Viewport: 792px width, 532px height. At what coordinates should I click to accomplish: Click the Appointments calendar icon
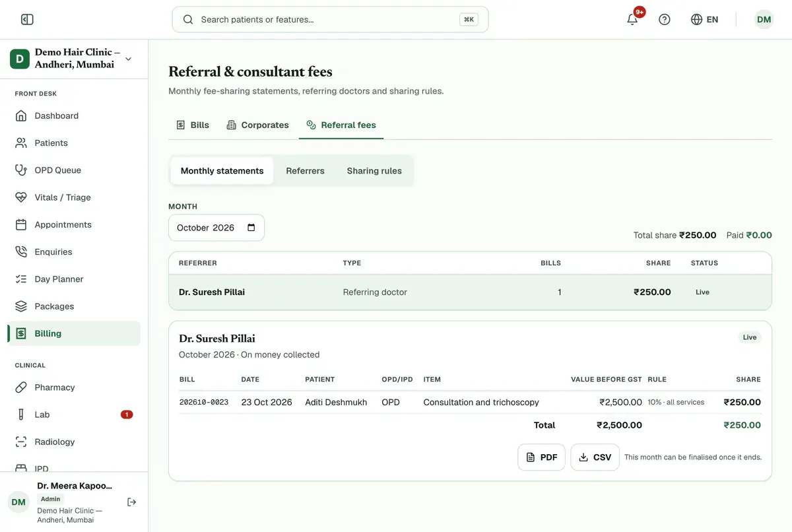coord(21,224)
